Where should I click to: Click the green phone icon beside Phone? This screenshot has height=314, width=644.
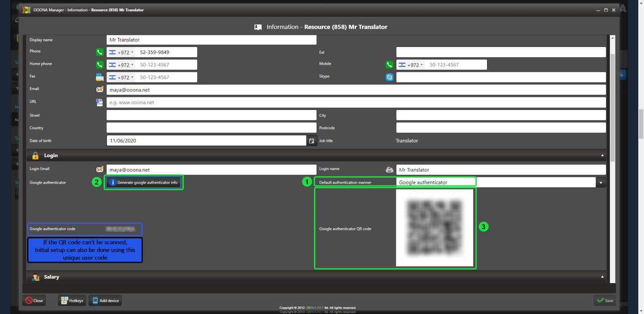tap(100, 52)
